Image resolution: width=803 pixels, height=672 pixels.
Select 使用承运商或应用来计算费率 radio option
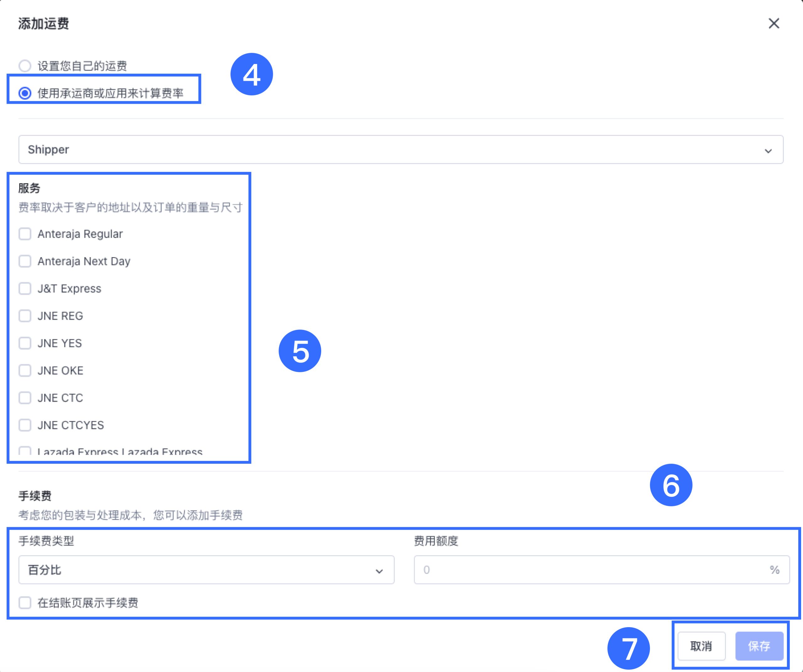coord(25,93)
